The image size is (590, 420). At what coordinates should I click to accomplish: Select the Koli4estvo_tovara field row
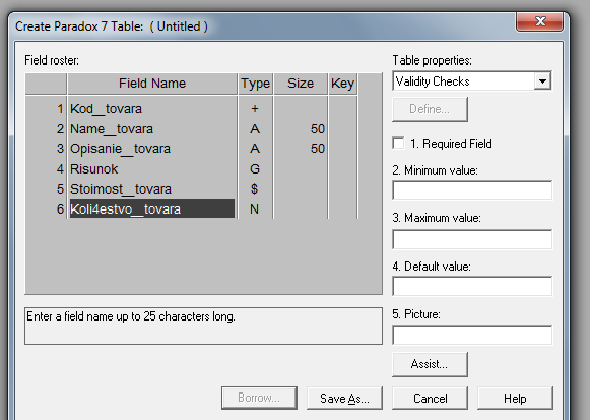(x=191, y=209)
